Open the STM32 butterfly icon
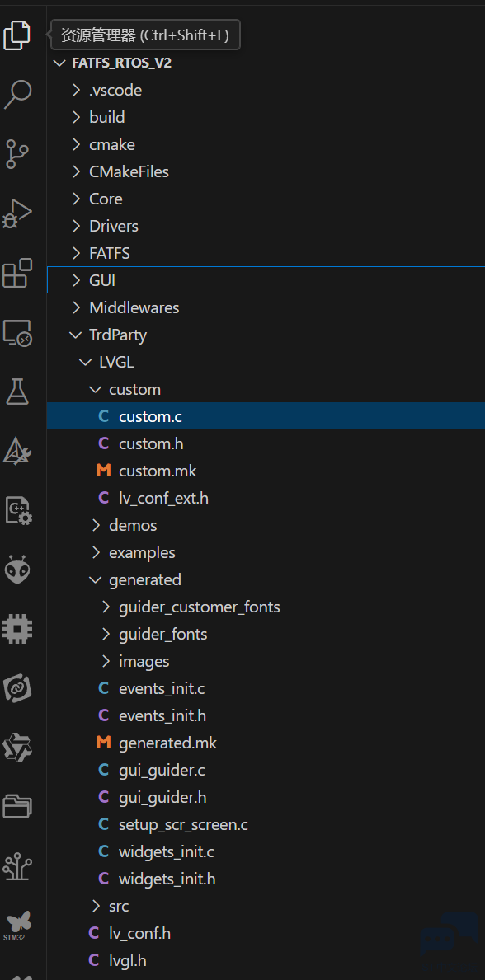Viewport: 485px width, 980px height. (17, 925)
